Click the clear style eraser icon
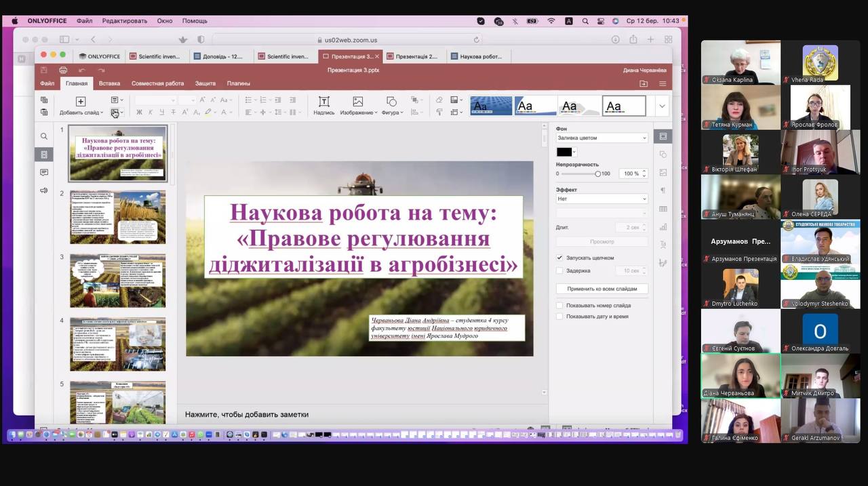868x486 pixels. tap(439, 100)
